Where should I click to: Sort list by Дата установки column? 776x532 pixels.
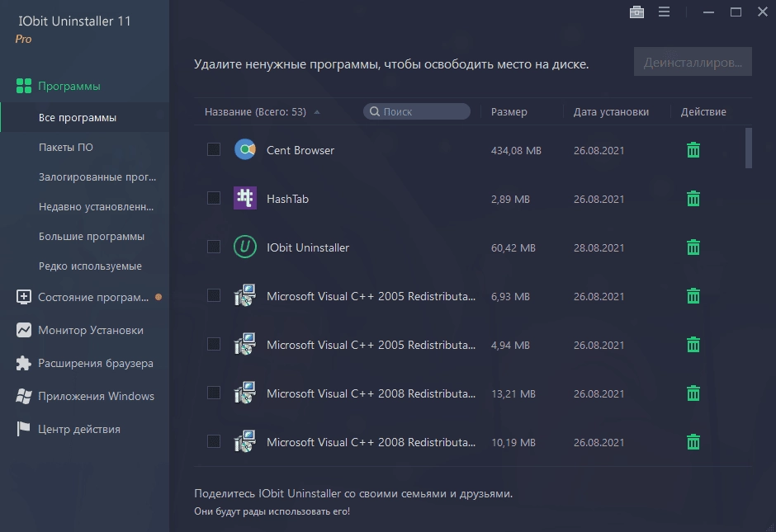611,111
